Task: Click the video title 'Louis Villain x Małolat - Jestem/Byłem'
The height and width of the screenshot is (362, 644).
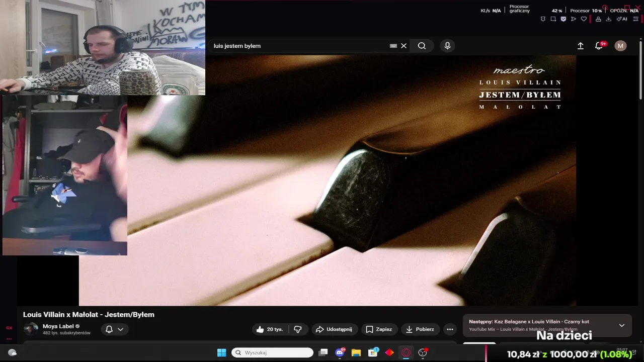Action: (89, 315)
